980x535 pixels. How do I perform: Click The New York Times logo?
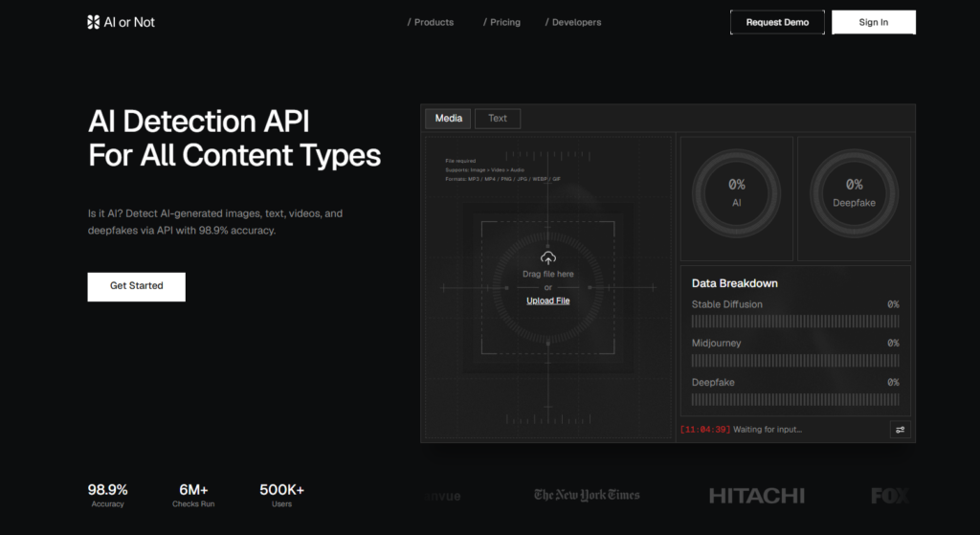[587, 495]
